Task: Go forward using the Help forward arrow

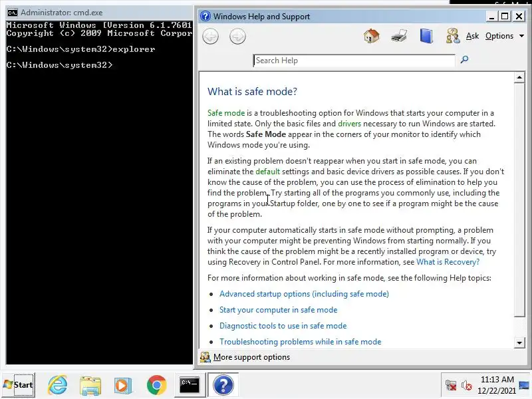Action: pyautogui.click(x=237, y=37)
